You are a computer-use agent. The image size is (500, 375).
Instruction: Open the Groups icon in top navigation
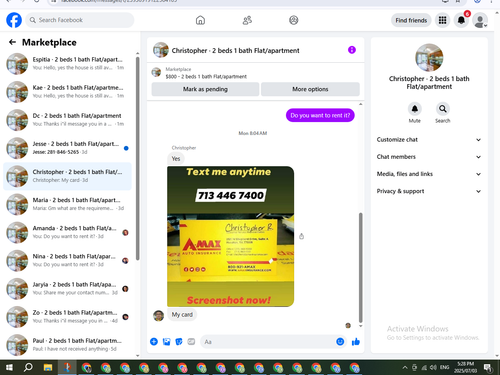pyautogui.click(x=294, y=20)
